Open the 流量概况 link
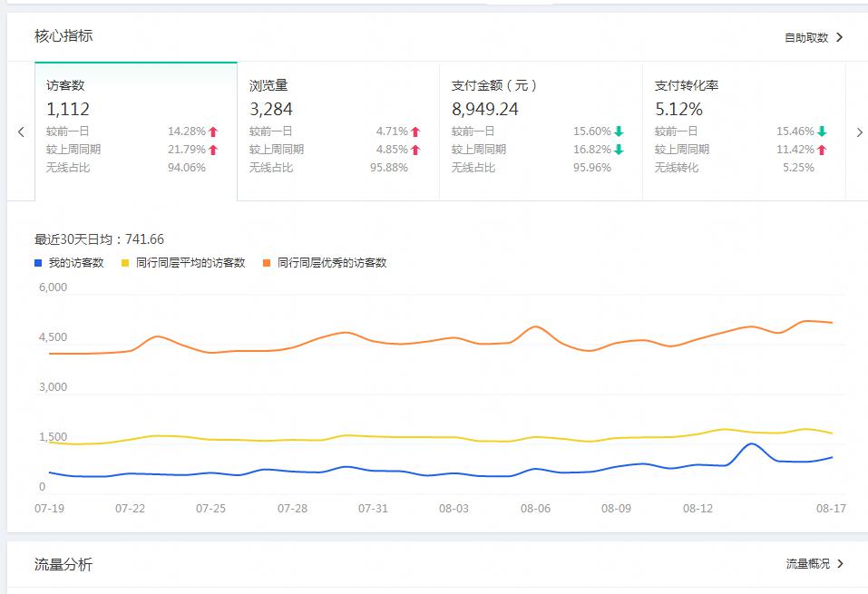 click(807, 563)
